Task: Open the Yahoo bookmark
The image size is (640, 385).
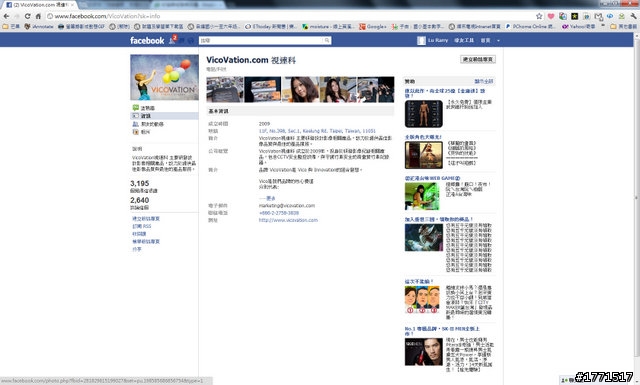Action: [578, 26]
